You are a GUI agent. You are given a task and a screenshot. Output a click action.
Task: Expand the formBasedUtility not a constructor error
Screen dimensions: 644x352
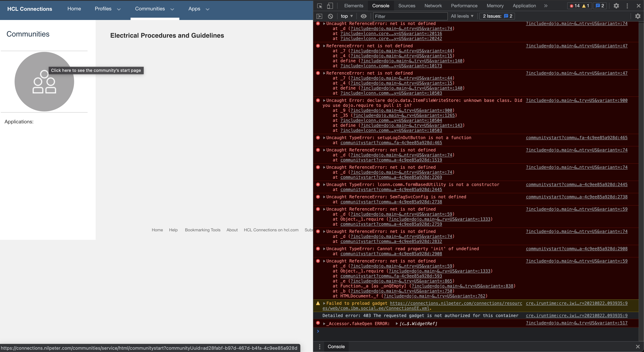coord(324,185)
